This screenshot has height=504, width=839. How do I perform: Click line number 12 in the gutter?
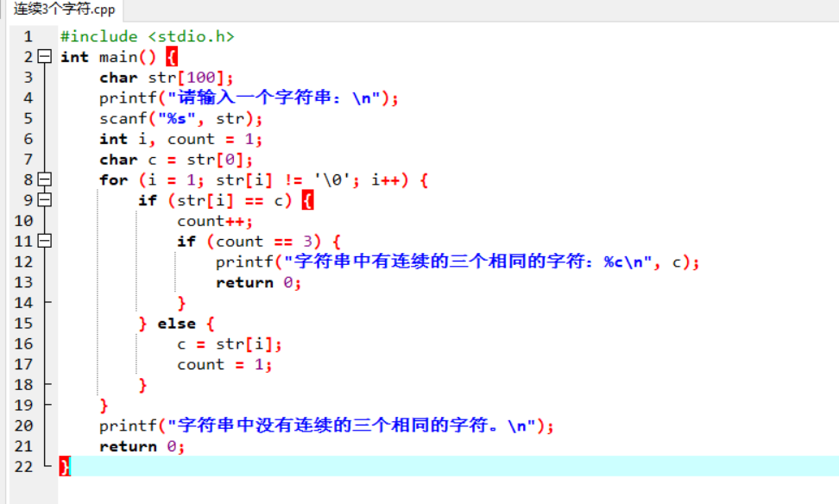23,261
